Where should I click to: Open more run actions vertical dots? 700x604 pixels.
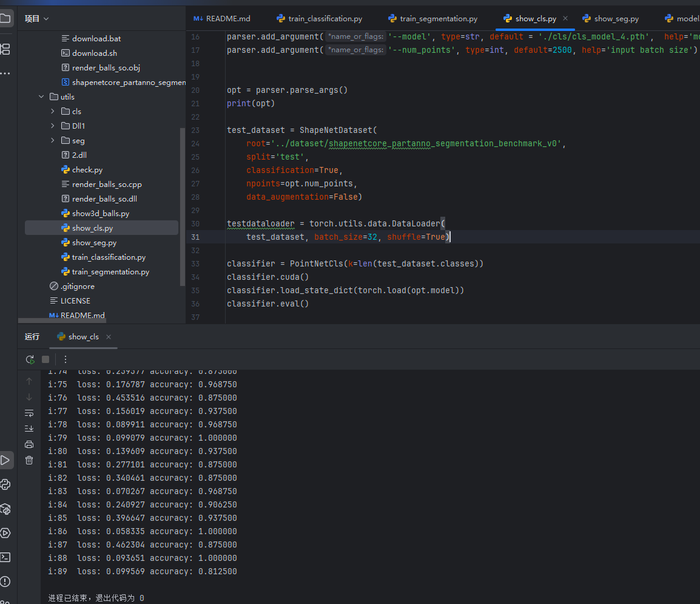point(66,359)
